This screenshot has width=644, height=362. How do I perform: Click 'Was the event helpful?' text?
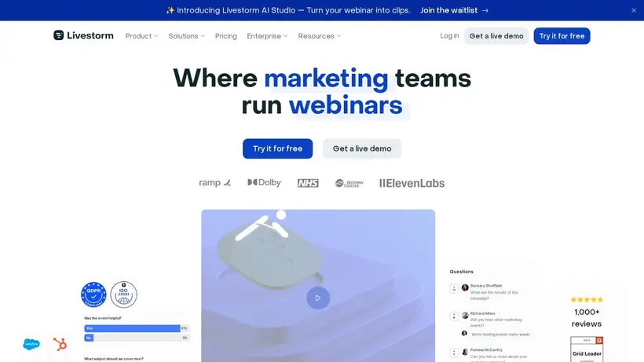103,318
